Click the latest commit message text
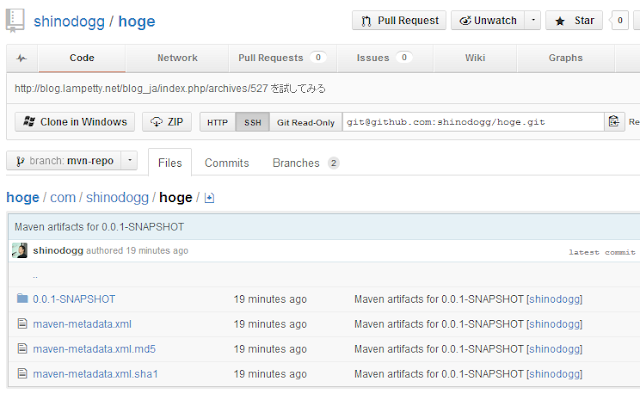 99,227
